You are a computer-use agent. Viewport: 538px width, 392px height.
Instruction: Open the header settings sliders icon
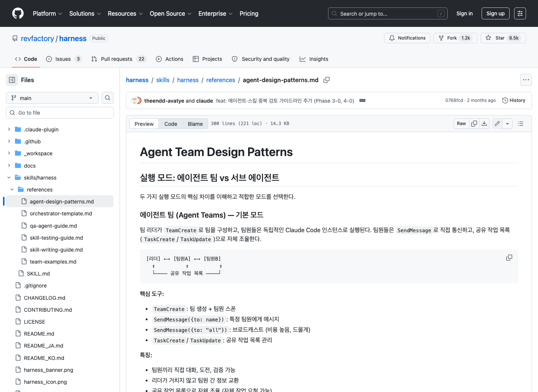[x=520, y=13]
